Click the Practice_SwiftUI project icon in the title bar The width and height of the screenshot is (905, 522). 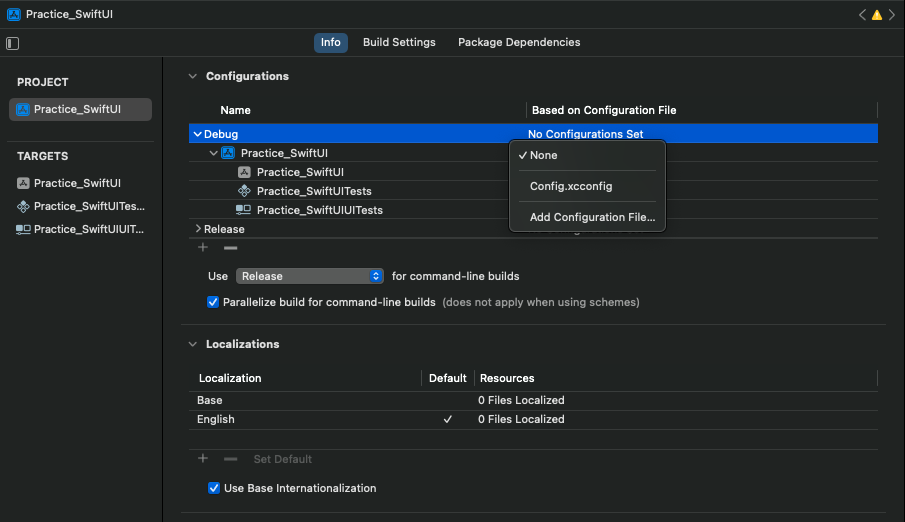(14, 14)
